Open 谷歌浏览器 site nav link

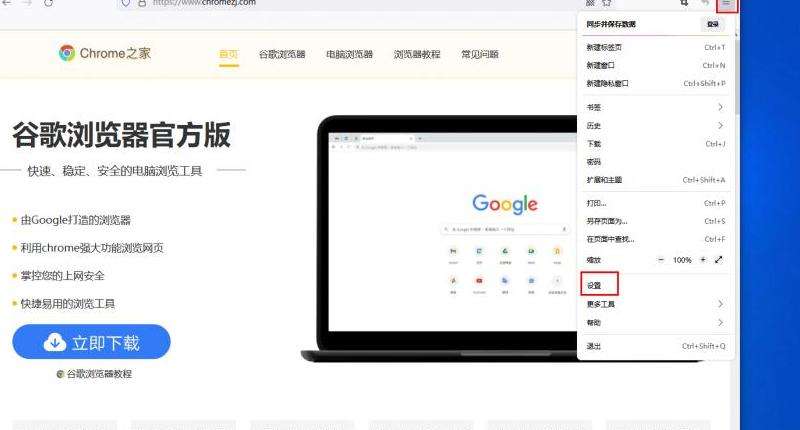click(x=282, y=54)
